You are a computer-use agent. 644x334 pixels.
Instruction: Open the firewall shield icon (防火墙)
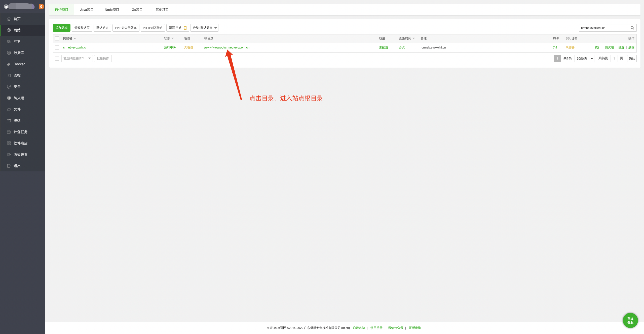coord(9,98)
